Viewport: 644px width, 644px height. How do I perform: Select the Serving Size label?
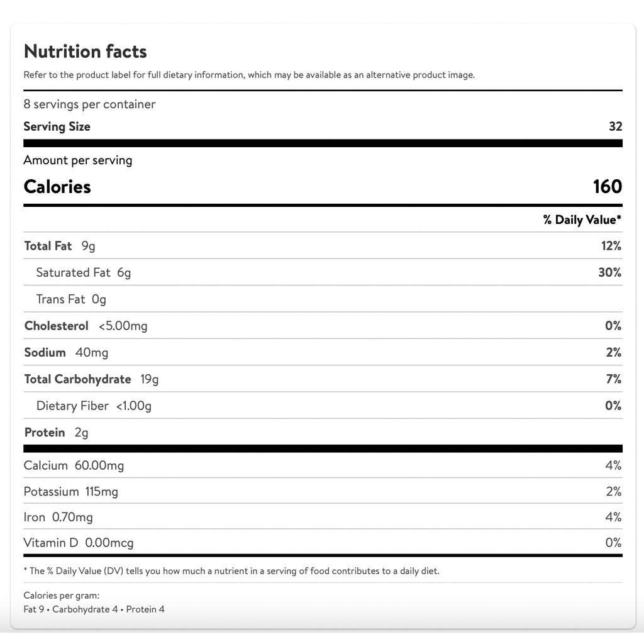point(57,126)
